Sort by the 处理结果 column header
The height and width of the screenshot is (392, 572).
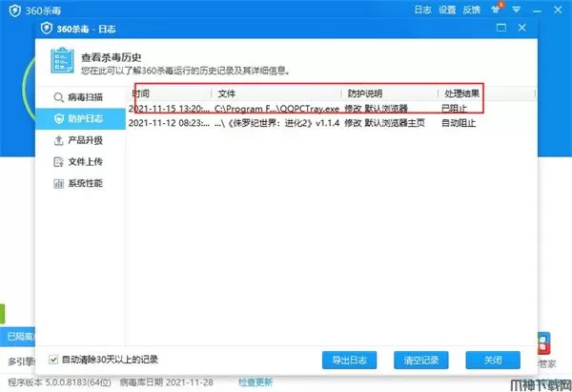point(486,93)
